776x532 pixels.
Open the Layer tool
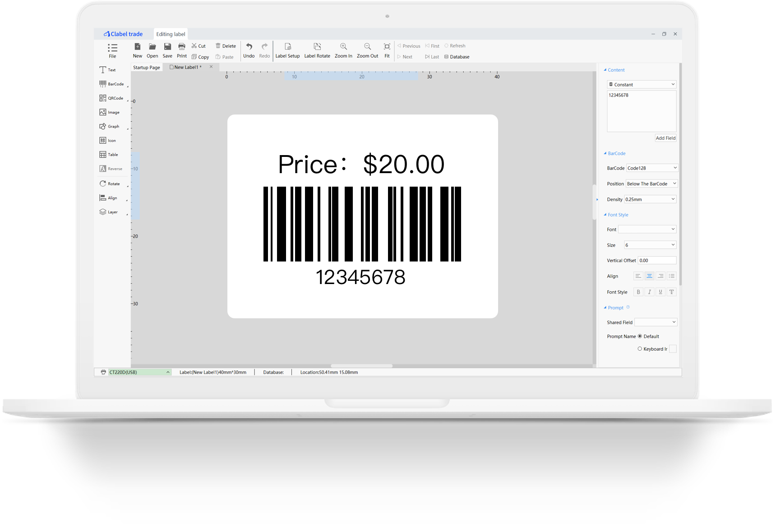[x=108, y=212]
